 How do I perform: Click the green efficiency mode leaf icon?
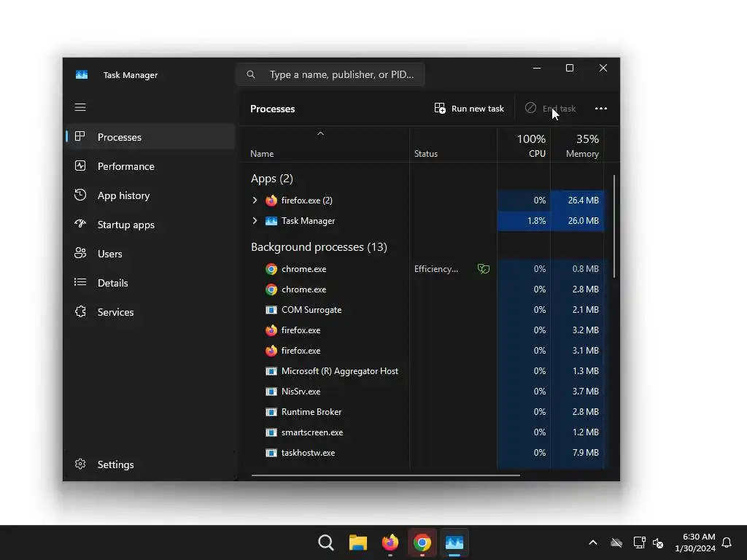(x=484, y=269)
